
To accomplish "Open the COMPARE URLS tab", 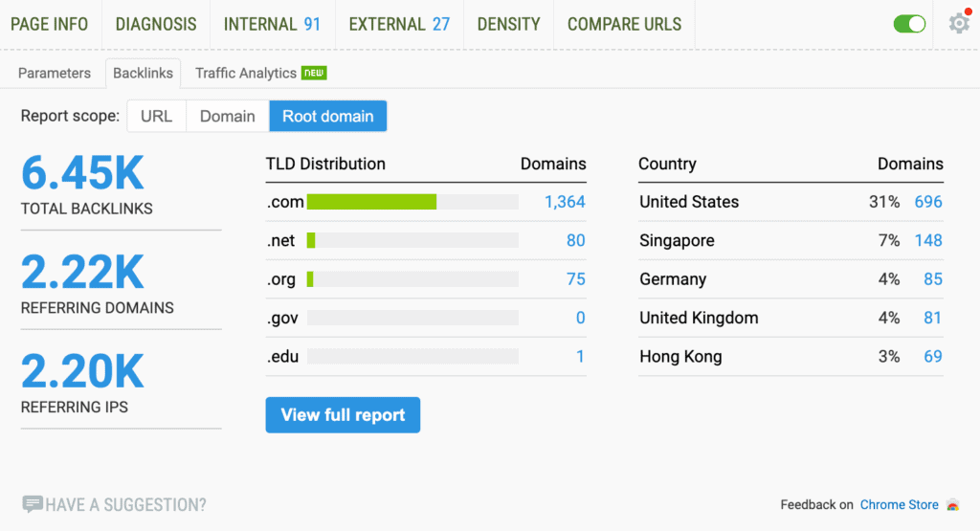I will [x=624, y=24].
